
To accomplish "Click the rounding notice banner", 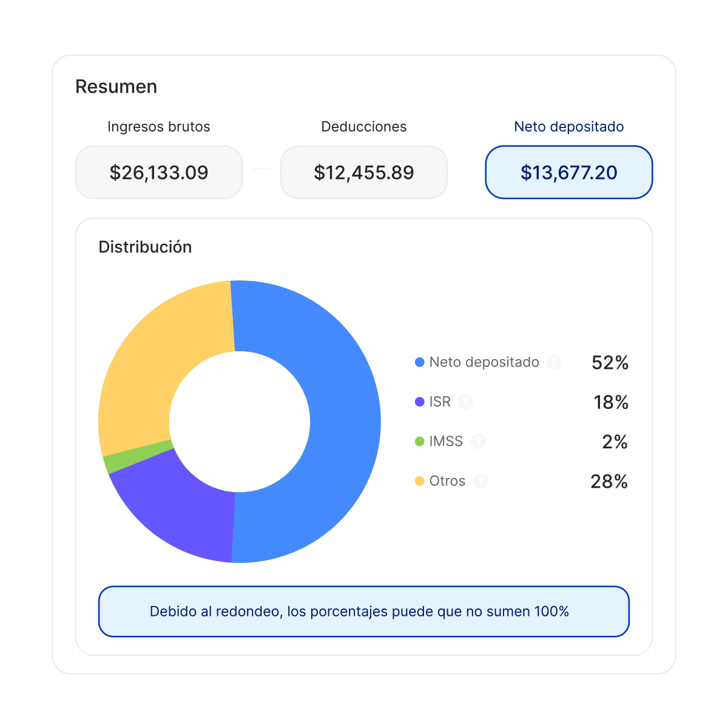I will point(364,611).
